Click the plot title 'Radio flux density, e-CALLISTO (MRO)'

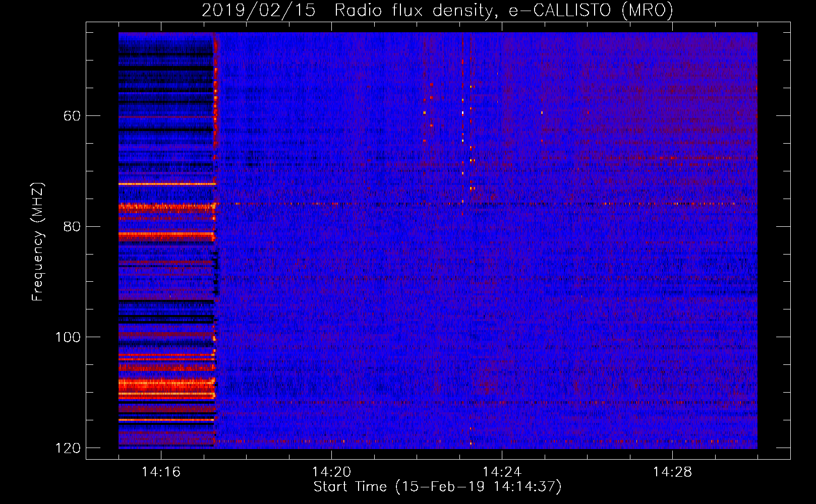coord(504,10)
